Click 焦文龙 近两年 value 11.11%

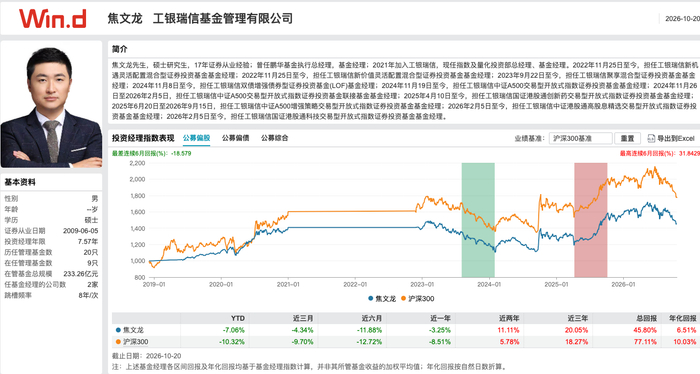(508, 330)
